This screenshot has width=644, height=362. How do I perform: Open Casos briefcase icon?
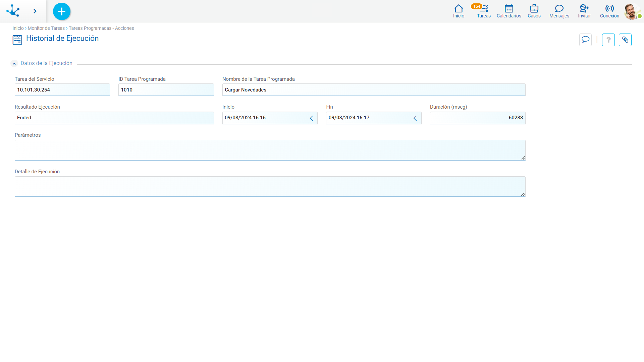534,11
